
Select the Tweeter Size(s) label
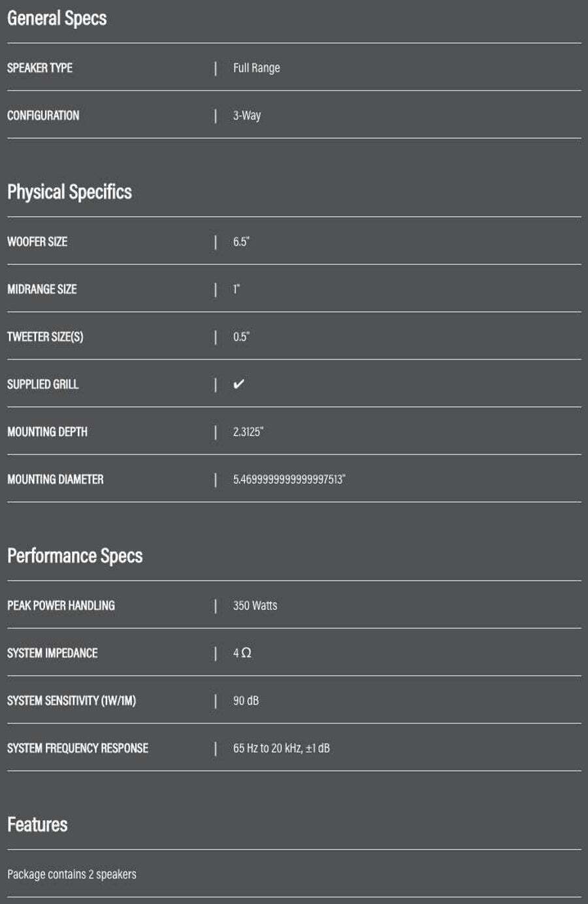[x=45, y=337]
